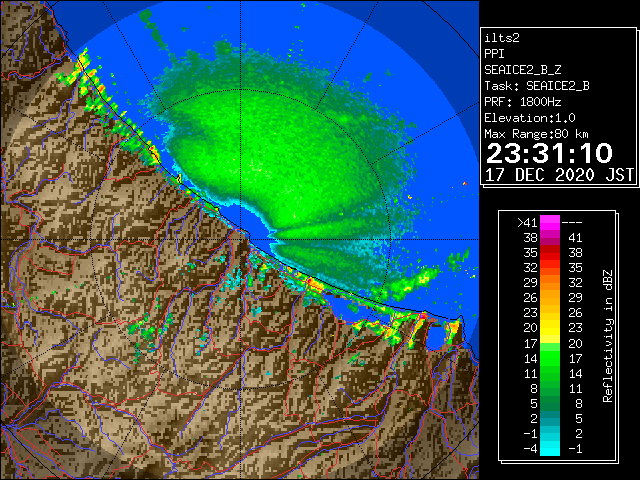Click the PRF: 1800Hz text
The height and width of the screenshot is (480, 640).
(522, 102)
